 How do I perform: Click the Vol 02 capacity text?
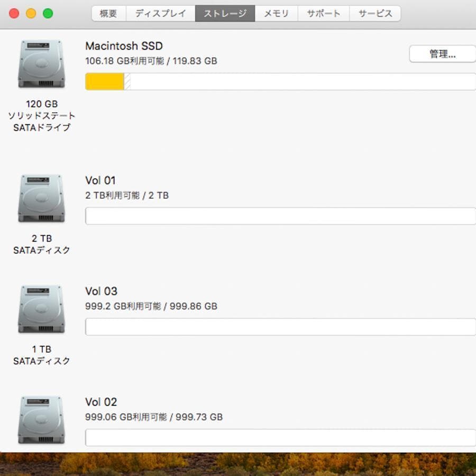[x=154, y=417]
